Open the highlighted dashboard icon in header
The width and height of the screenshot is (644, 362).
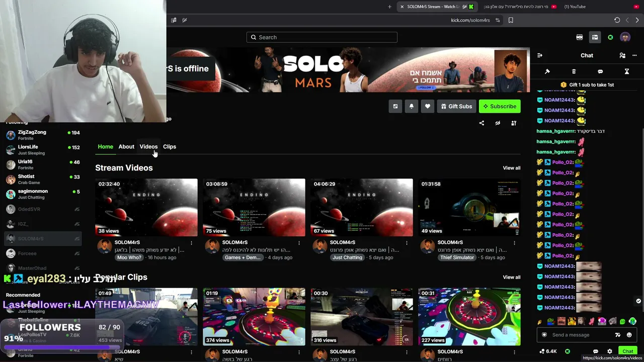[x=595, y=37]
